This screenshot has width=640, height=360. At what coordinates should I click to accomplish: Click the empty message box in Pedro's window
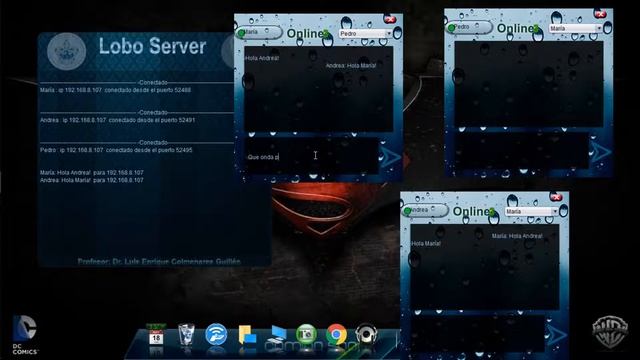click(521, 151)
